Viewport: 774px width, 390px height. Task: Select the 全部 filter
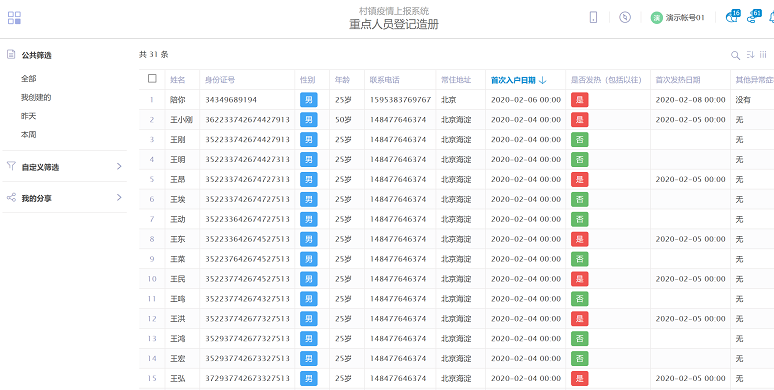[x=29, y=78]
